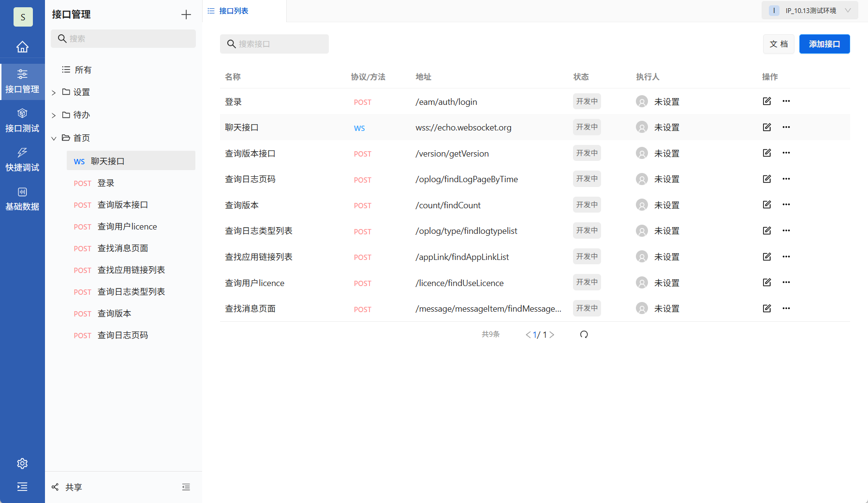Viewport: 868px width, 503px height.
Task: Open more actions for 查找消息页面 row
Action: (786, 308)
